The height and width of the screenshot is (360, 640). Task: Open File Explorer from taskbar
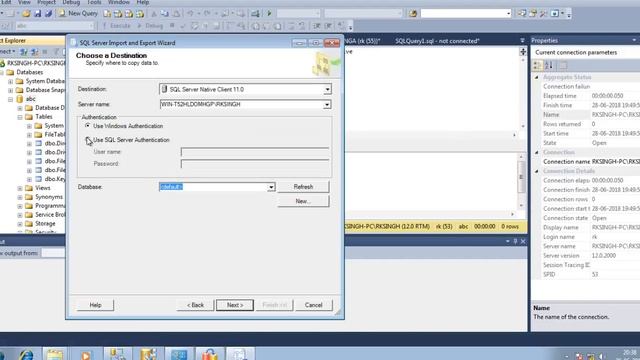pos(55,353)
